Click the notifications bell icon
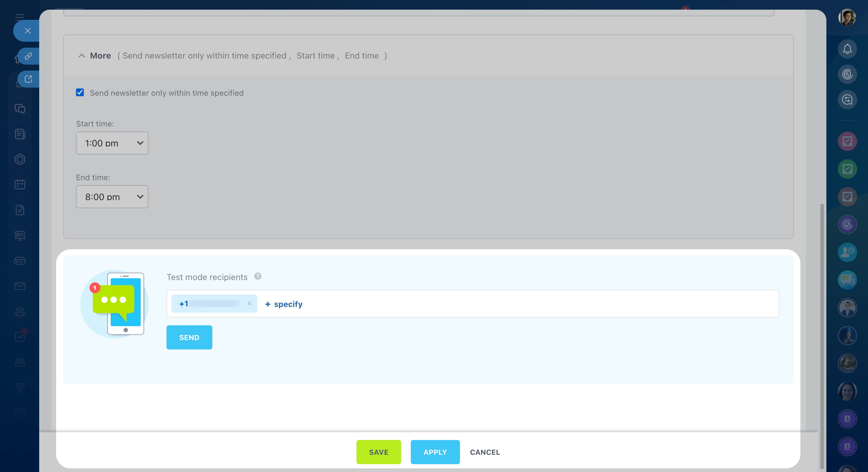Viewport: 868px width, 472px height. pyautogui.click(x=847, y=49)
